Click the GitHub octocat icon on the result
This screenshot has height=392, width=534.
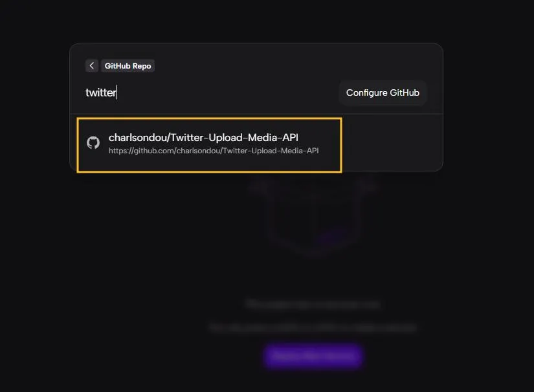[93, 143]
